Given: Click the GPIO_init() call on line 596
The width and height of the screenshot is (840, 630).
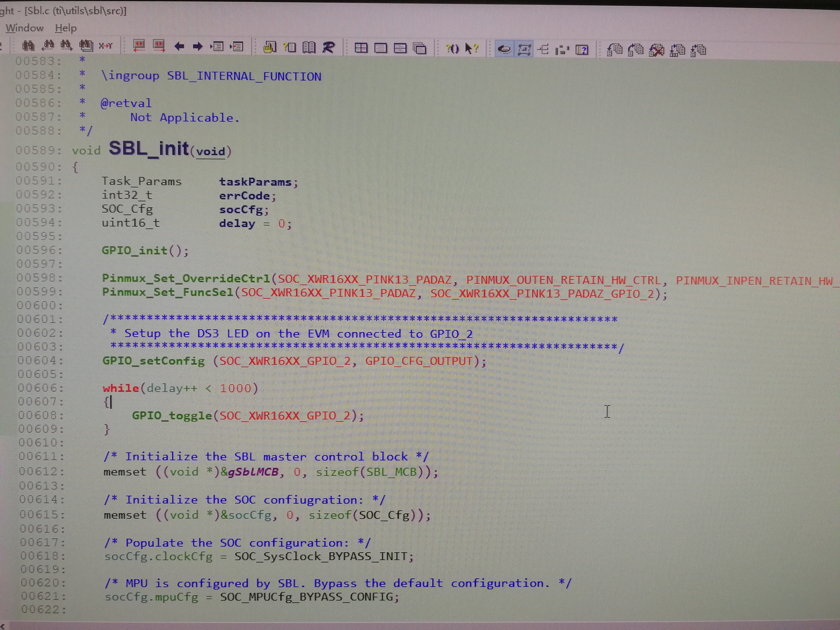Looking at the screenshot, I should point(145,251).
